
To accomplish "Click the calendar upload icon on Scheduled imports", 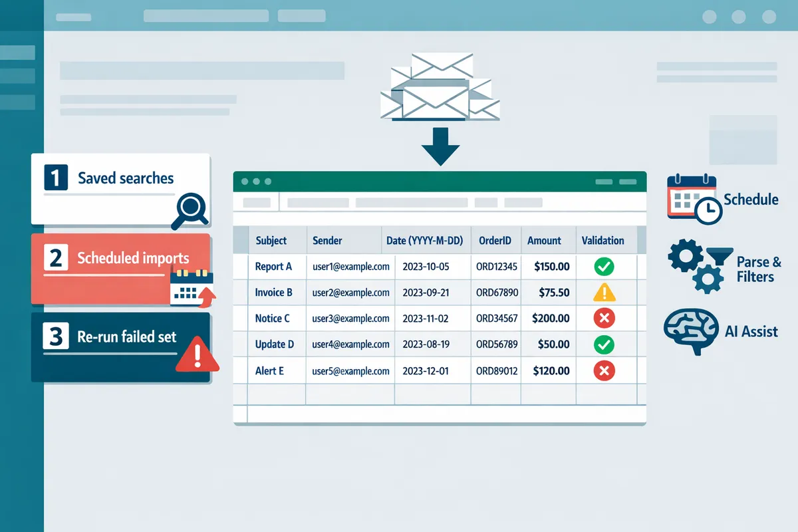I will 192,287.
